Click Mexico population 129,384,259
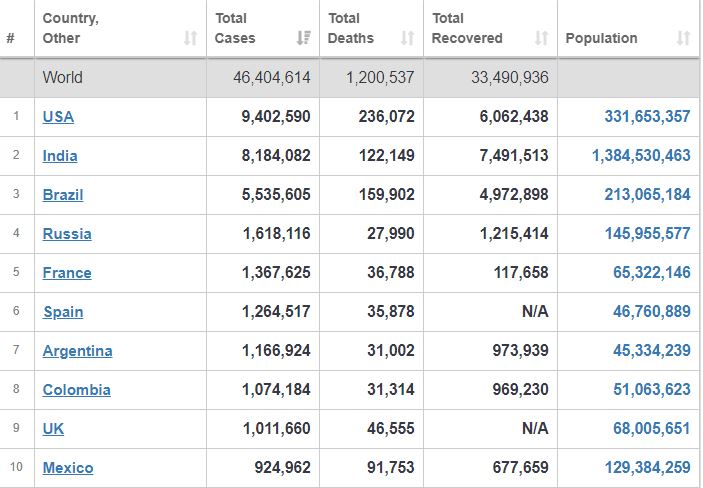 coord(647,468)
